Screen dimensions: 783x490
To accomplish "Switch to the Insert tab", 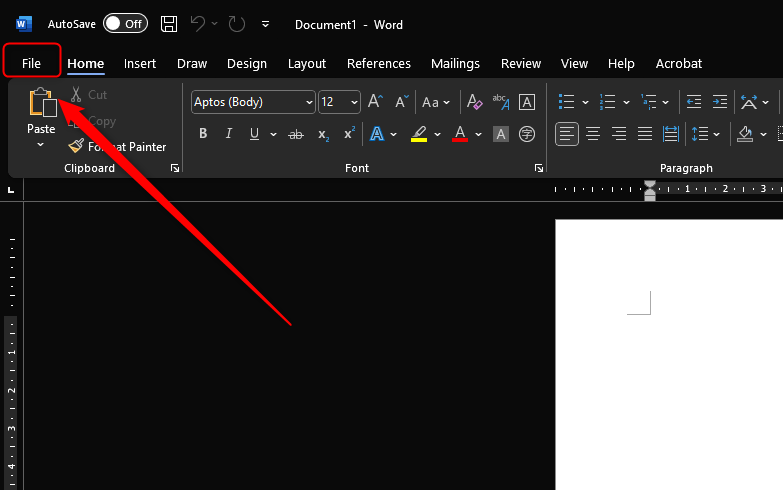I will (140, 63).
